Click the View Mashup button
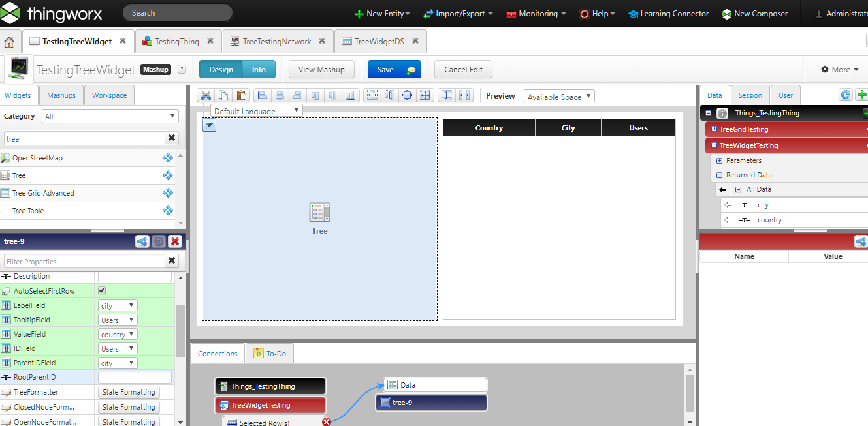The image size is (868, 426). tap(321, 69)
